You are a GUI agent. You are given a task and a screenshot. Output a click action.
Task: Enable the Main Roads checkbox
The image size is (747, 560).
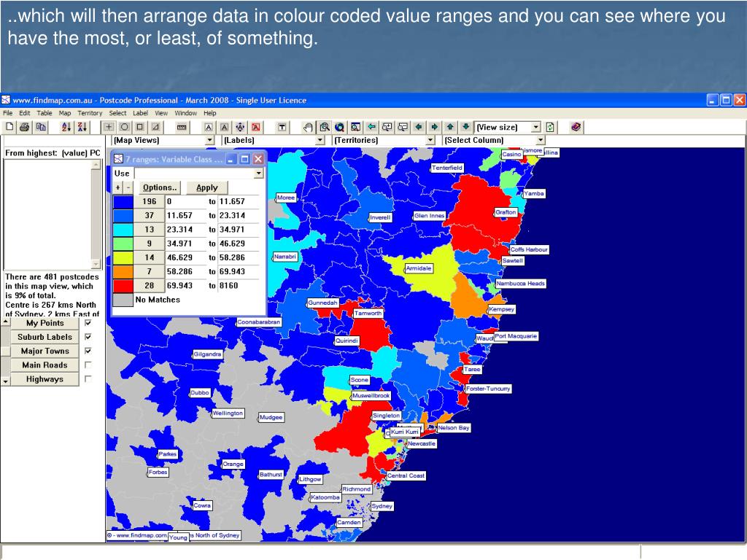pyautogui.click(x=88, y=365)
